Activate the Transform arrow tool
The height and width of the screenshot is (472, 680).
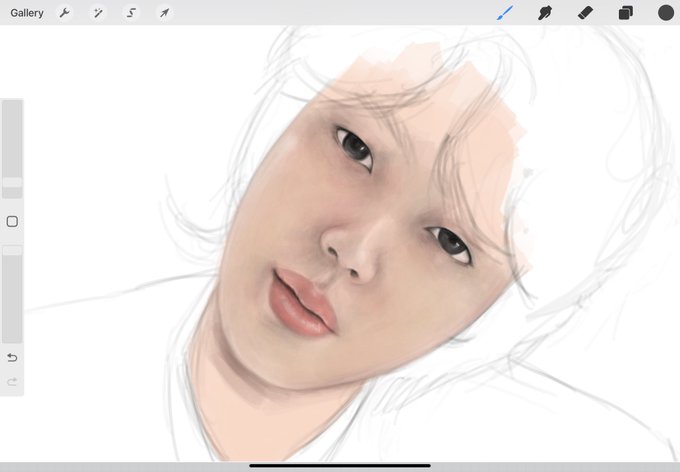coord(164,13)
